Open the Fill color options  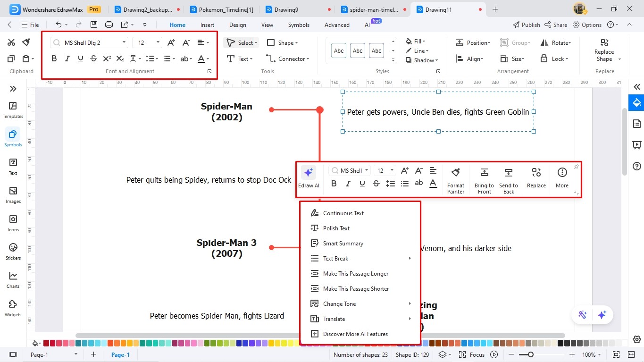coord(416,41)
